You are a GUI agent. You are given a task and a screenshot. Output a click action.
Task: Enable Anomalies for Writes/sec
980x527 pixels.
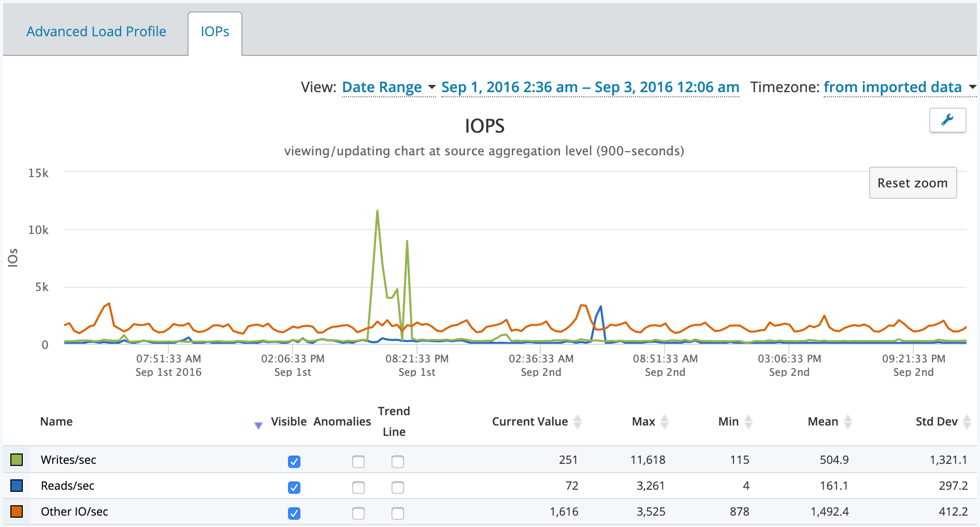click(x=358, y=461)
